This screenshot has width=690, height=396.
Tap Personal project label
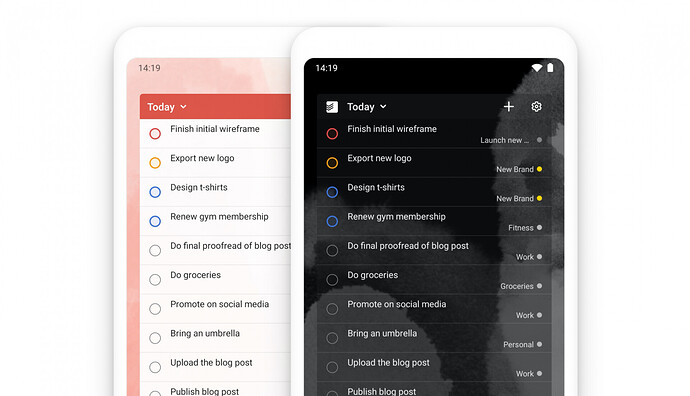(x=518, y=345)
